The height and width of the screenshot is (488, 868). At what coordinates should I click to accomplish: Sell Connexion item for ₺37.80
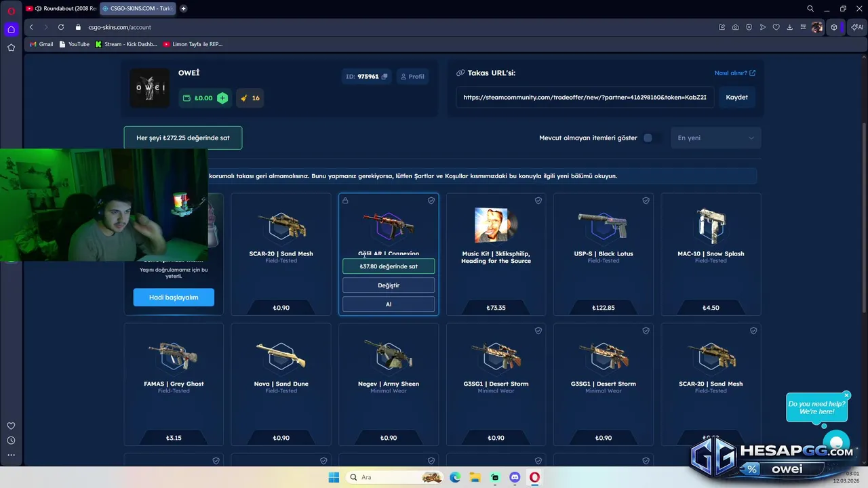(389, 266)
